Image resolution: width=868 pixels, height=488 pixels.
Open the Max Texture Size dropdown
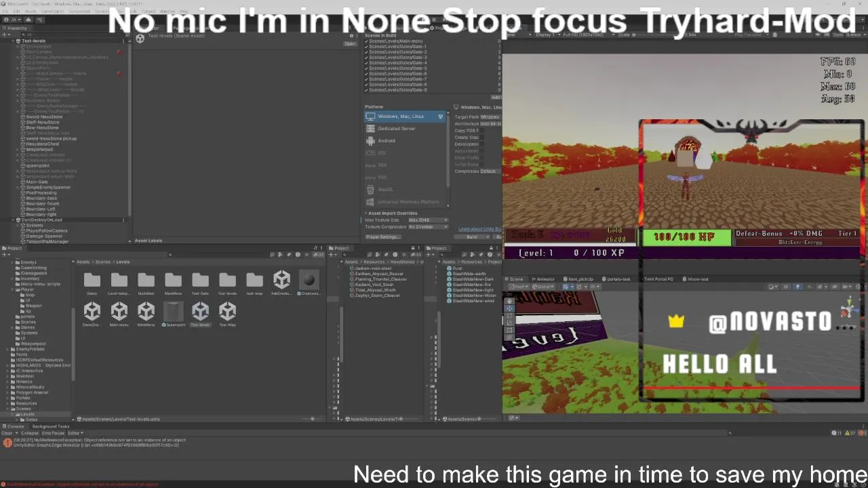pyautogui.click(x=428, y=220)
